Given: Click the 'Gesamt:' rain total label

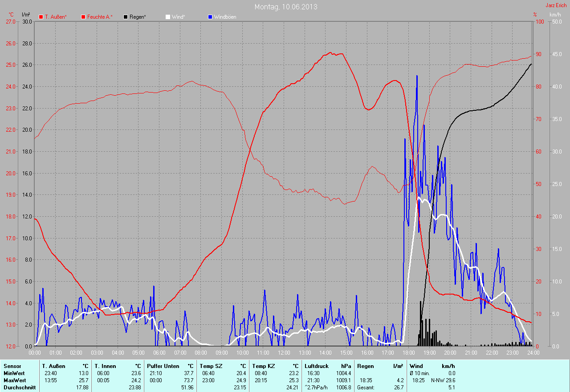Looking at the screenshot, I should coord(366,388).
